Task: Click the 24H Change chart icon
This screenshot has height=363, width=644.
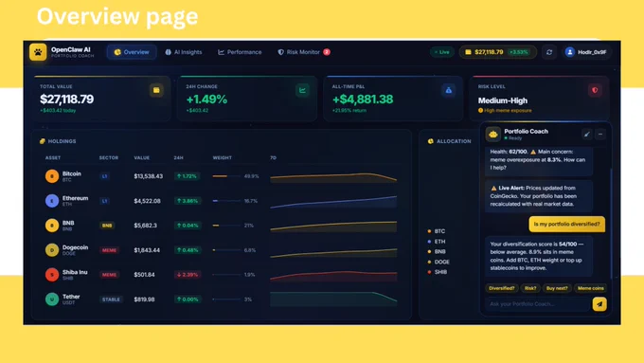Action: tap(302, 90)
